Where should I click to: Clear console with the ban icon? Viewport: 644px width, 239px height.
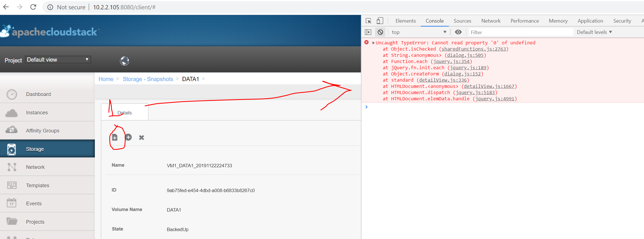[380, 32]
